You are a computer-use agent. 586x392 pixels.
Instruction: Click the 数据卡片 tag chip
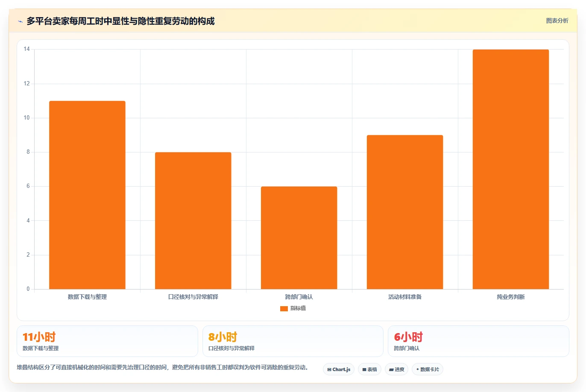[428, 369]
